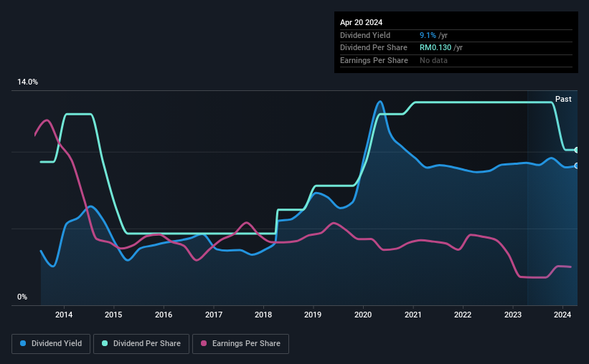The width and height of the screenshot is (589, 364).
Task: Click the 9.1% dividend yield value in tooltip
Action: pyautogui.click(x=428, y=35)
